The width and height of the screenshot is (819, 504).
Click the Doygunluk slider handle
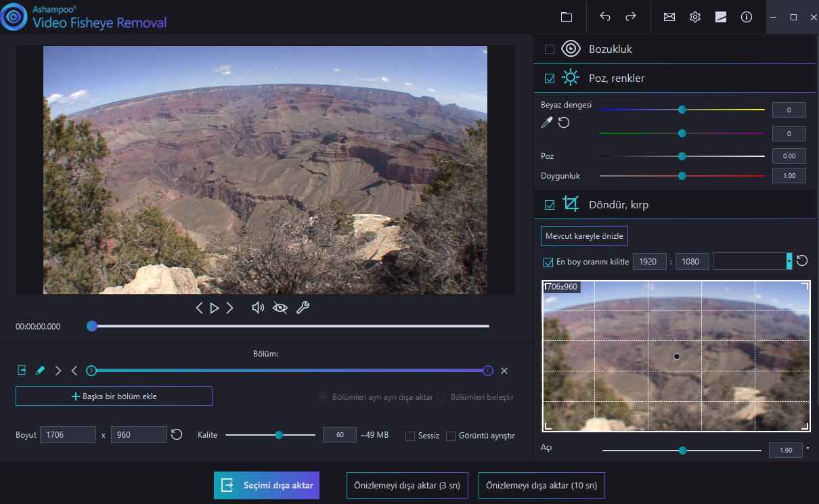coord(682,176)
